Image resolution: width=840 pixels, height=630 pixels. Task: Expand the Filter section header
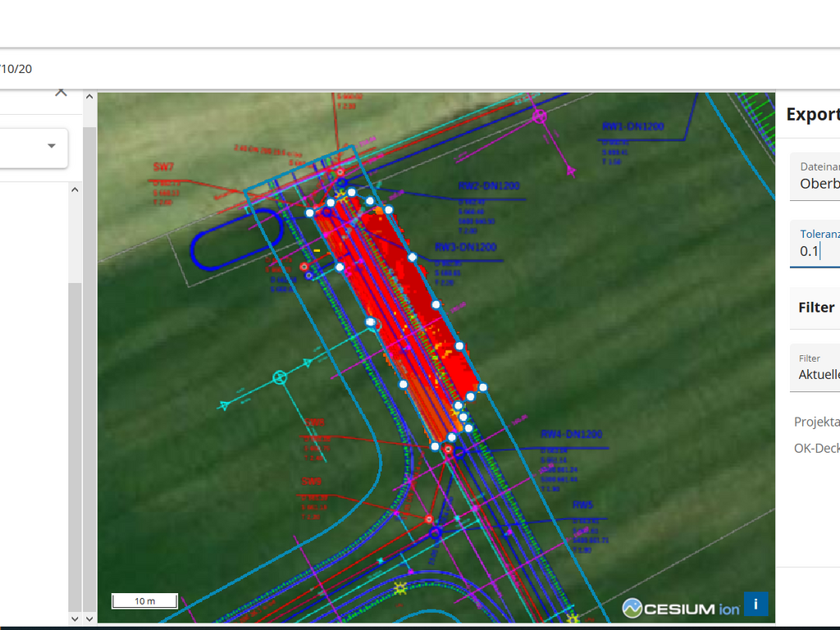tap(815, 308)
